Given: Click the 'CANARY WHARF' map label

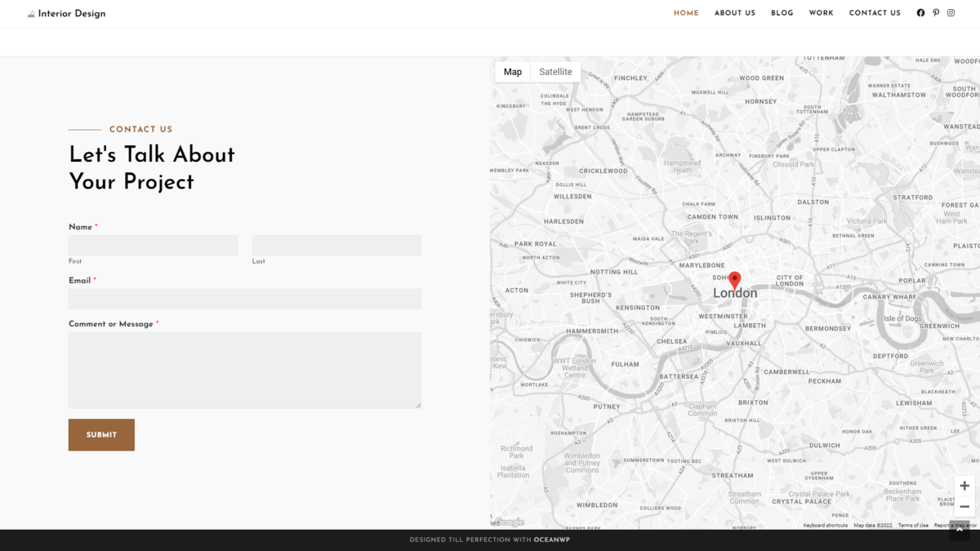Looking at the screenshot, I should [889, 297].
